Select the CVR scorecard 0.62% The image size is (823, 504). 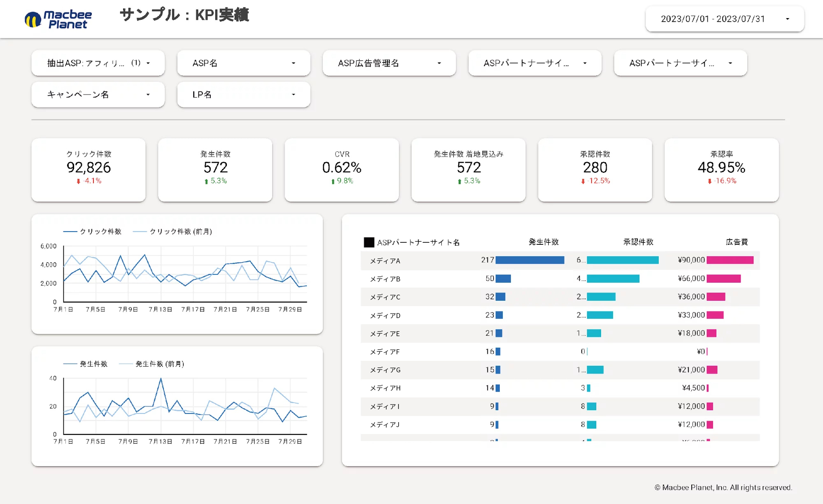point(342,170)
